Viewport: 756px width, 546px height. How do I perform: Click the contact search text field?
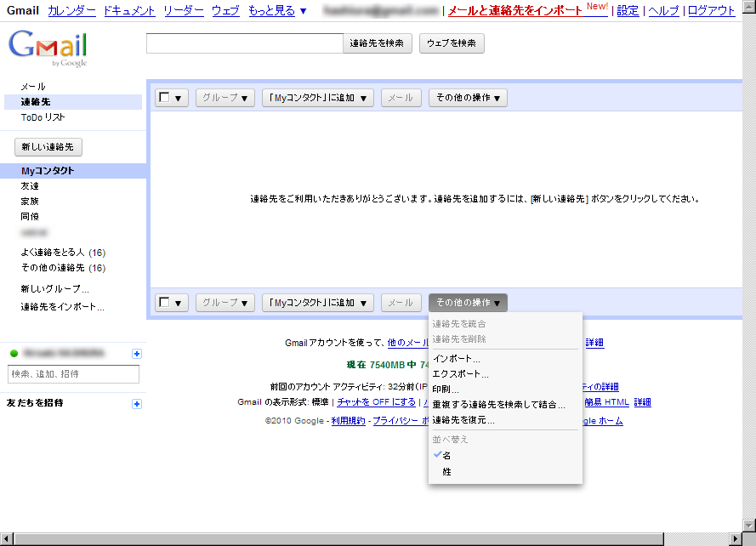point(244,43)
